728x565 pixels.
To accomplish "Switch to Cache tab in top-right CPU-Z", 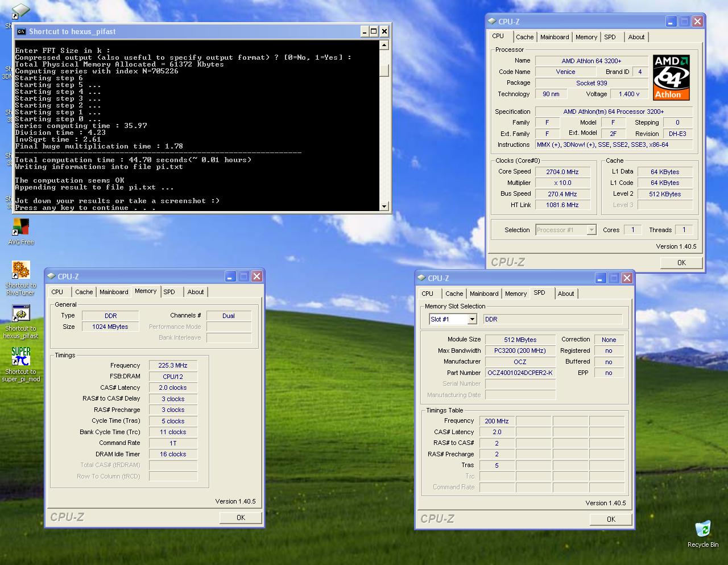I will pyautogui.click(x=524, y=37).
